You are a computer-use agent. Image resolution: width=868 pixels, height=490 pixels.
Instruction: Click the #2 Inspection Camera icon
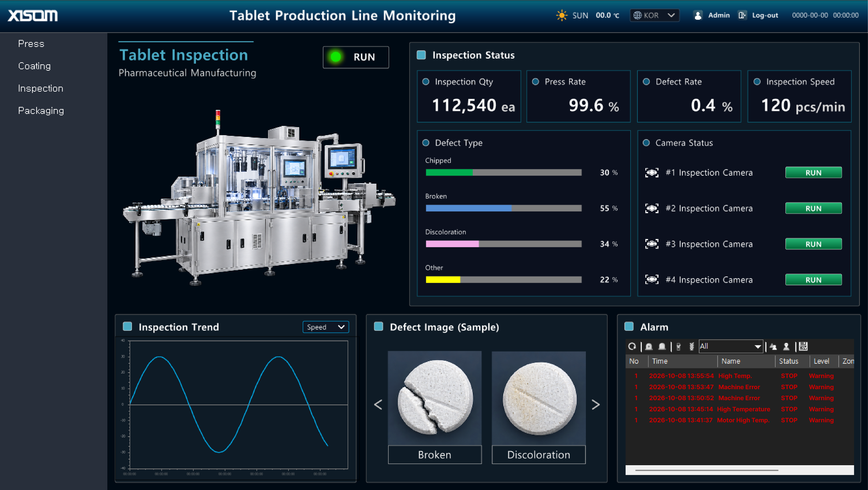(x=652, y=208)
